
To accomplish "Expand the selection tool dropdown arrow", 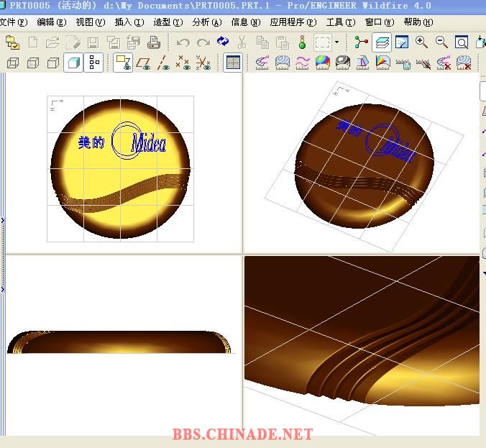I will point(337,42).
